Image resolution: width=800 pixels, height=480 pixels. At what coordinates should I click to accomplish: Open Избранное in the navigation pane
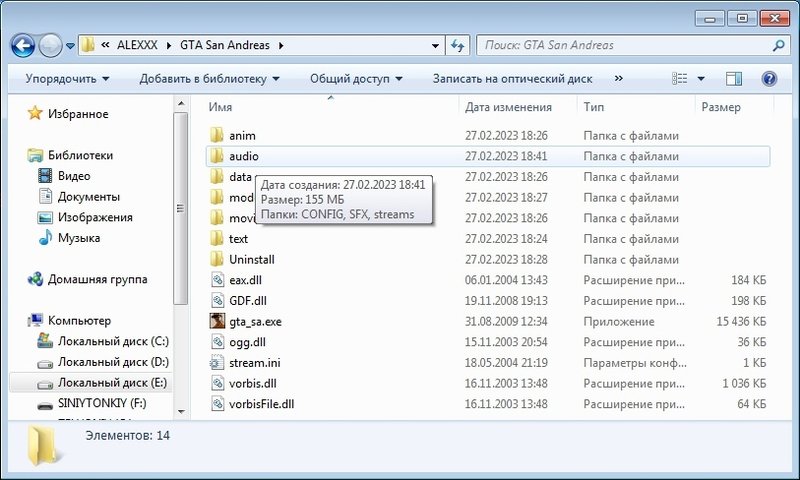pos(78,114)
